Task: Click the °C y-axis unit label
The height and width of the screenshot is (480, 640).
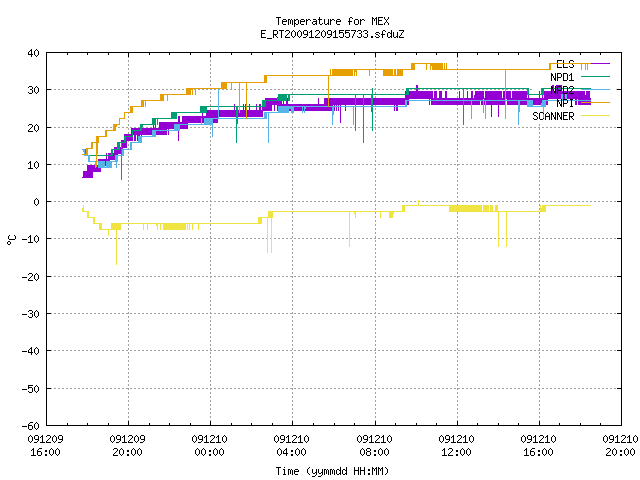Action: 11,240
